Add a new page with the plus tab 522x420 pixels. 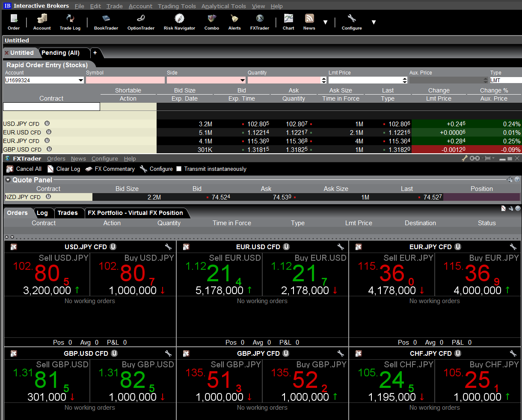click(x=95, y=53)
